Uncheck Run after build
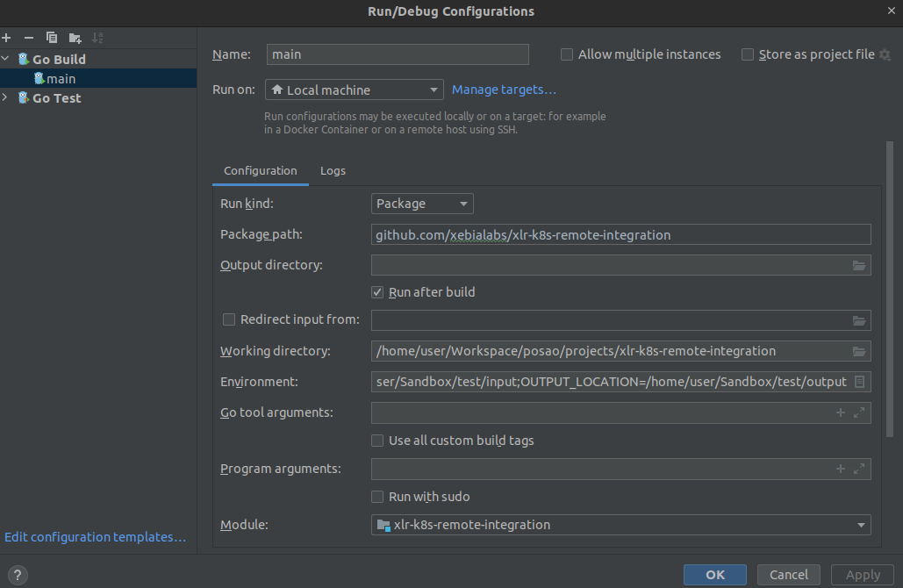 (x=377, y=292)
